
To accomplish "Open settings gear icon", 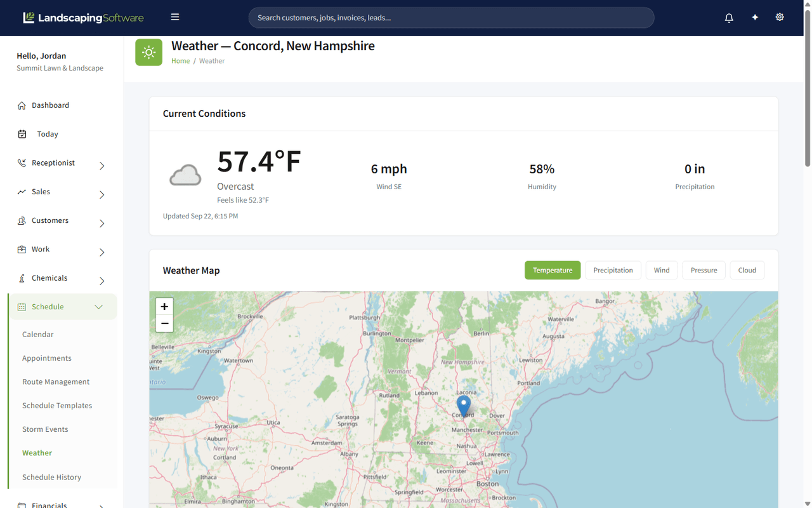I will coord(780,17).
